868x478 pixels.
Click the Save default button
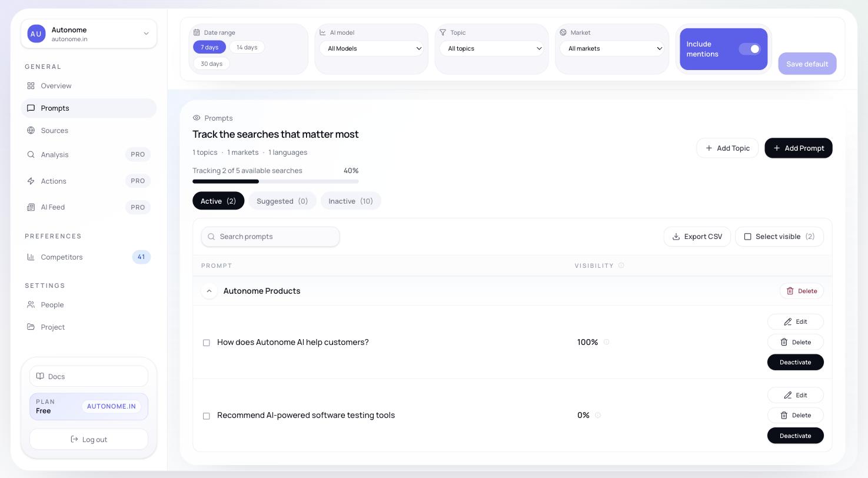[x=807, y=64]
